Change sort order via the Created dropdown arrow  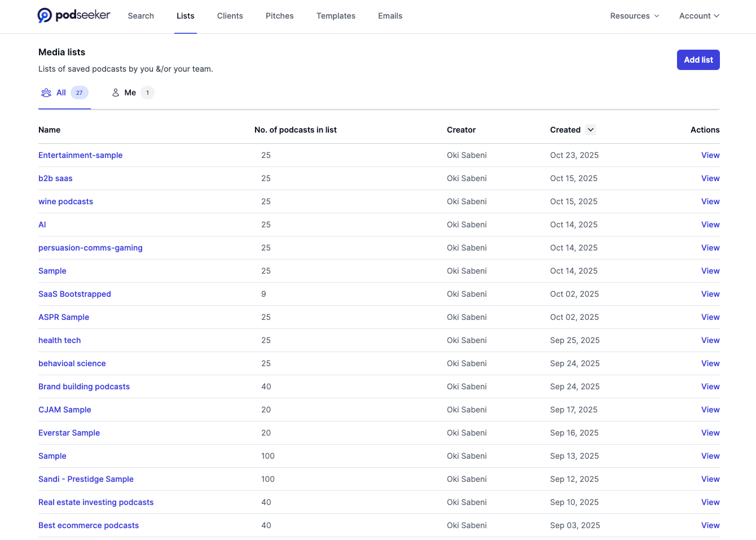pos(591,130)
